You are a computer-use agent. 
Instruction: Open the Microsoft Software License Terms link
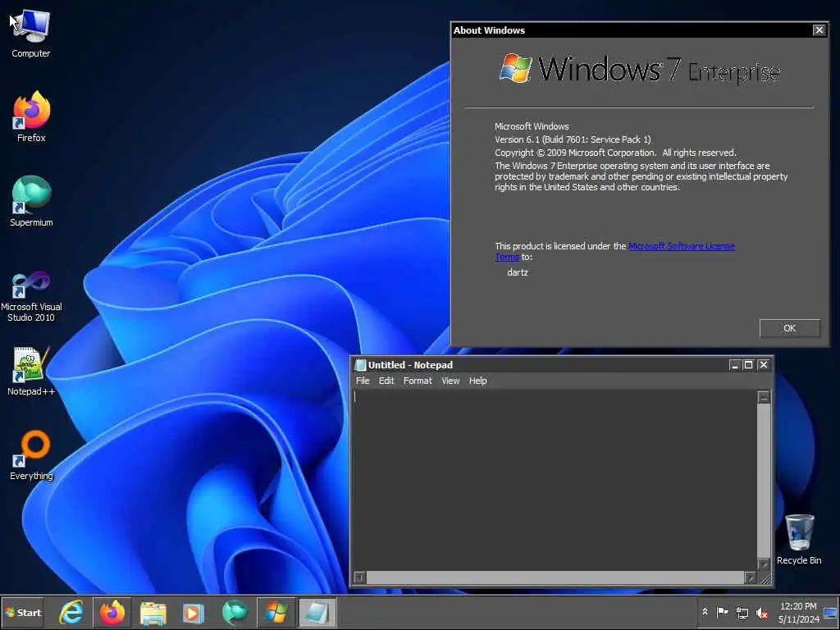(682, 246)
